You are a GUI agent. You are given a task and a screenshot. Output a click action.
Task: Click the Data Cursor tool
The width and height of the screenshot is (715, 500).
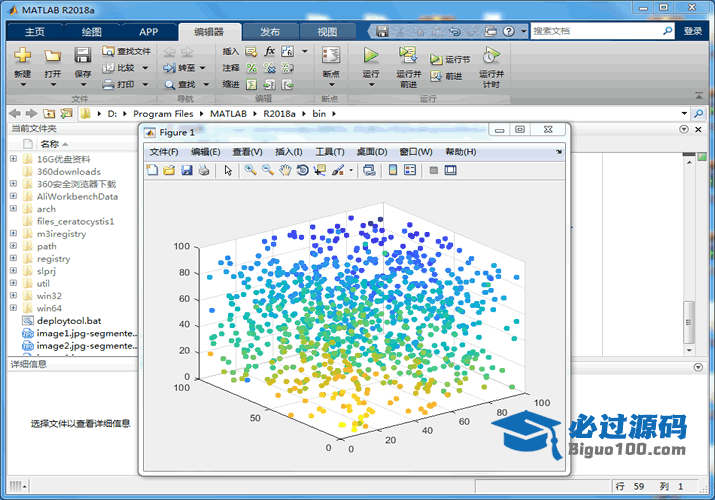click(x=320, y=170)
